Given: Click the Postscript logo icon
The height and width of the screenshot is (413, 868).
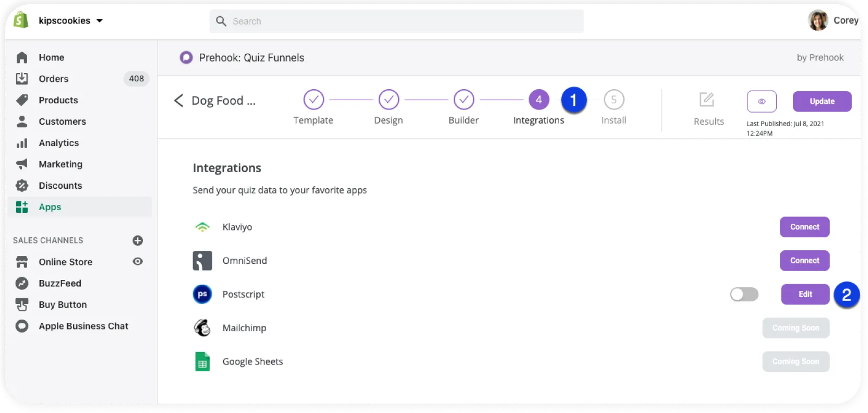Looking at the screenshot, I should pyautogui.click(x=202, y=294).
